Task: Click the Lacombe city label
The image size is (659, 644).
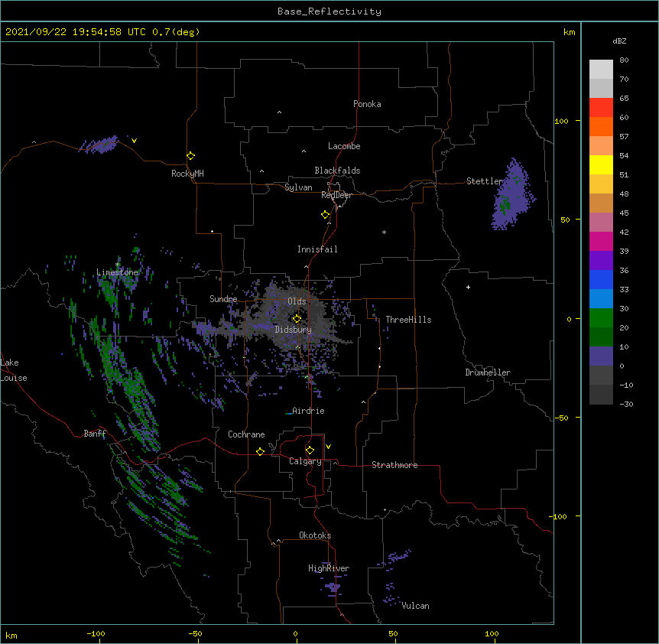Action: [x=344, y=146]
